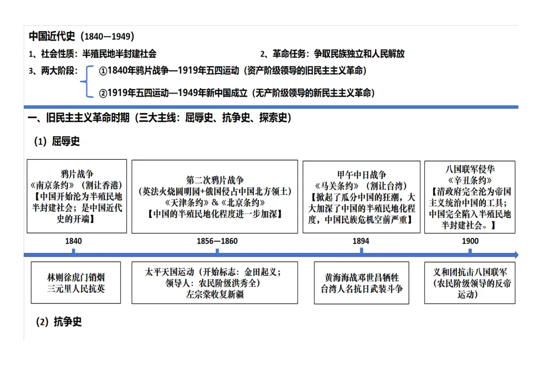Click the 太平天国运动 box
The height and width of the screenshot is (392, 555).
click(x=215, y=283)
